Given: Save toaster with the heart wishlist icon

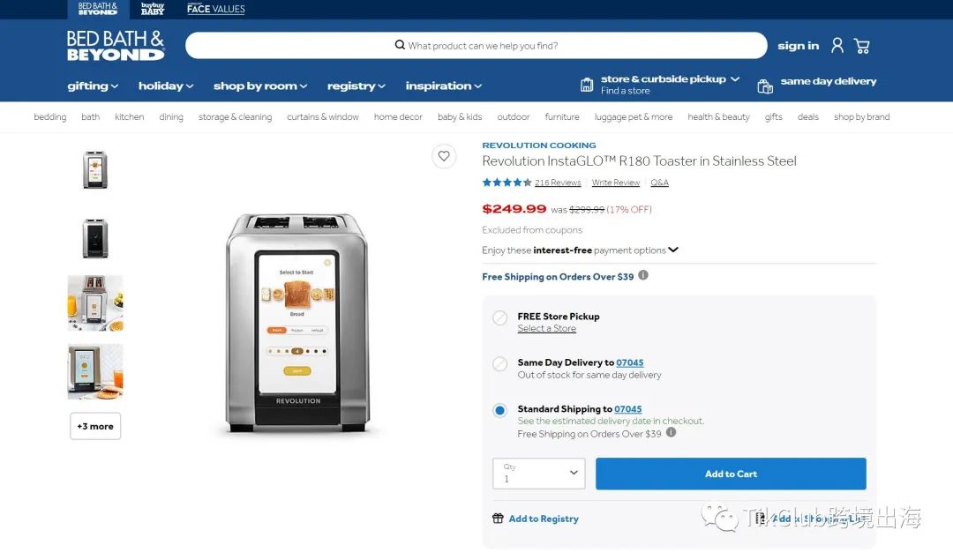Looking at the screenshot, I should (444, 156).
